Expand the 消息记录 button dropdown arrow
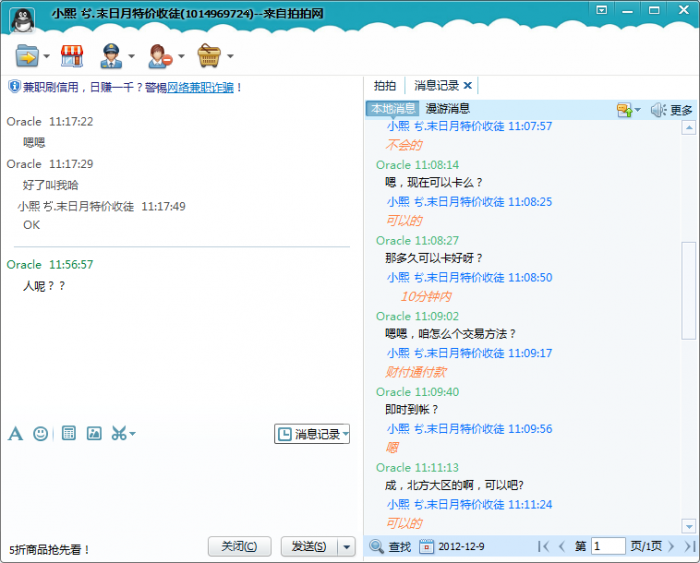Image resolution: width=700 pixels, height=563 pixels. tap(346, 434)
